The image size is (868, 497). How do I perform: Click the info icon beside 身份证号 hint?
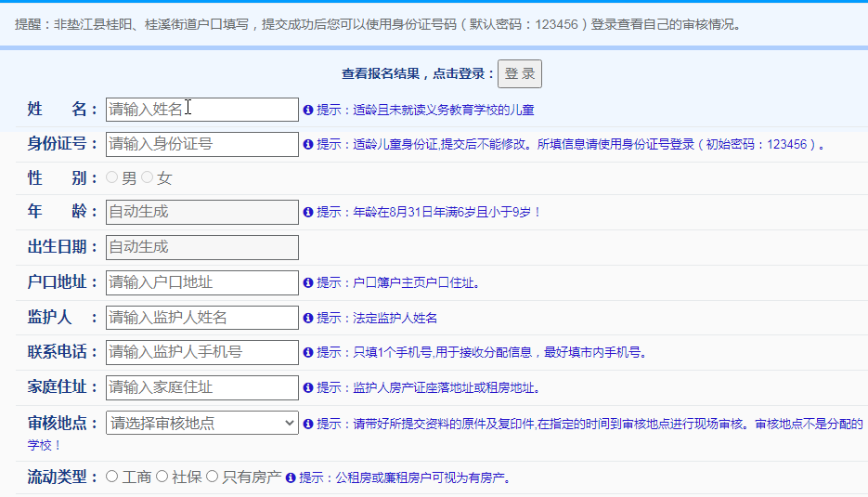tap(308, 145)
